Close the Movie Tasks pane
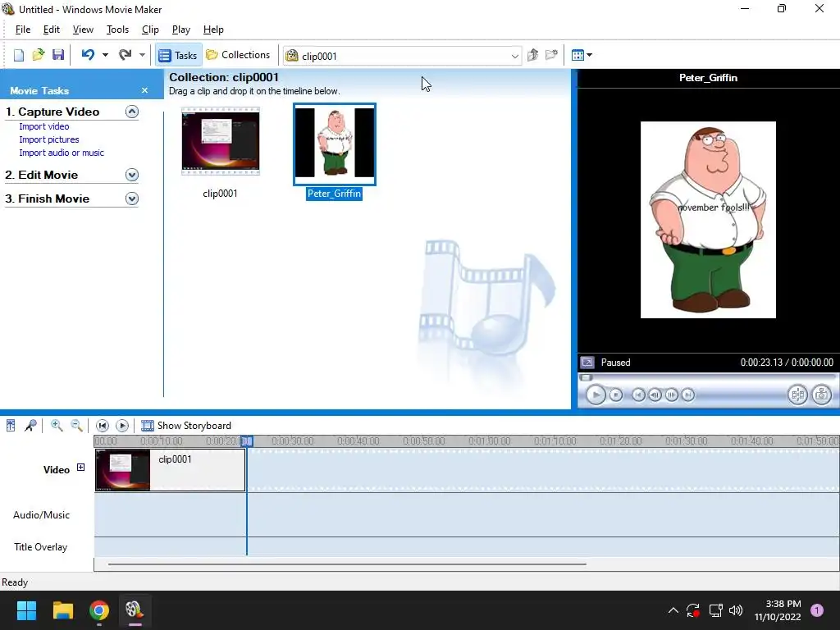Screen dimensions: 840x630 [x=144, y=90]
